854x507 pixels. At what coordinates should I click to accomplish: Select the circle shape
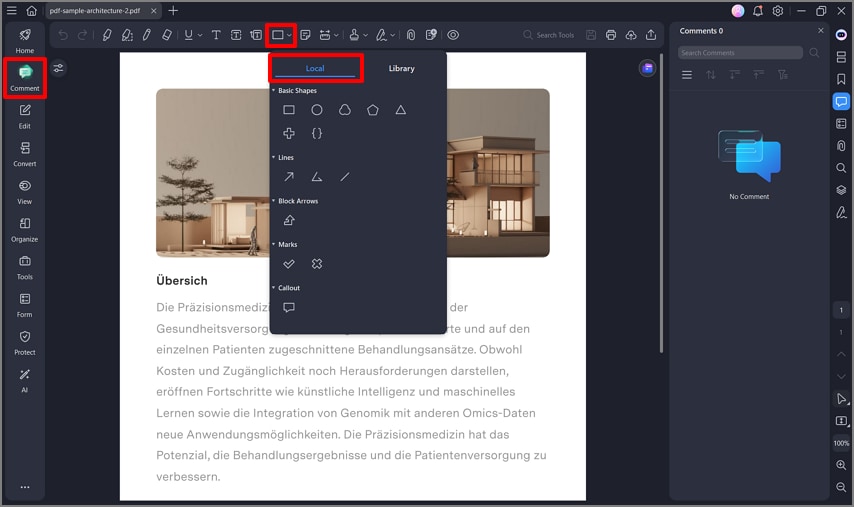[316, 110]
